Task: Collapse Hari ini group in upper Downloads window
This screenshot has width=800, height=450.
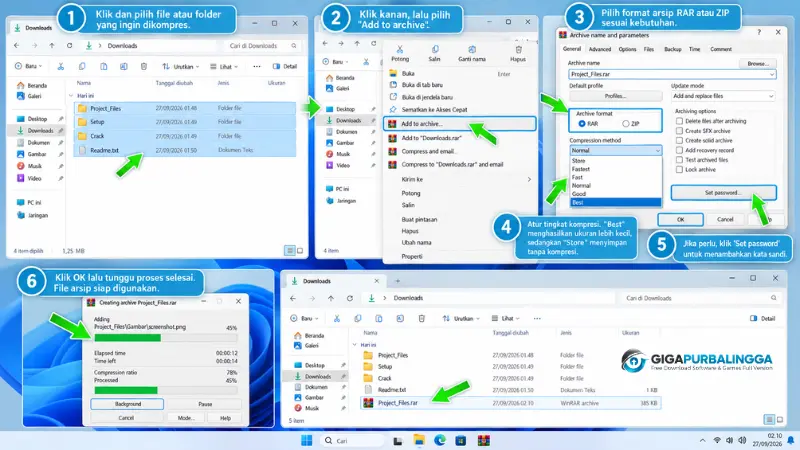Action: pos(71,95)
